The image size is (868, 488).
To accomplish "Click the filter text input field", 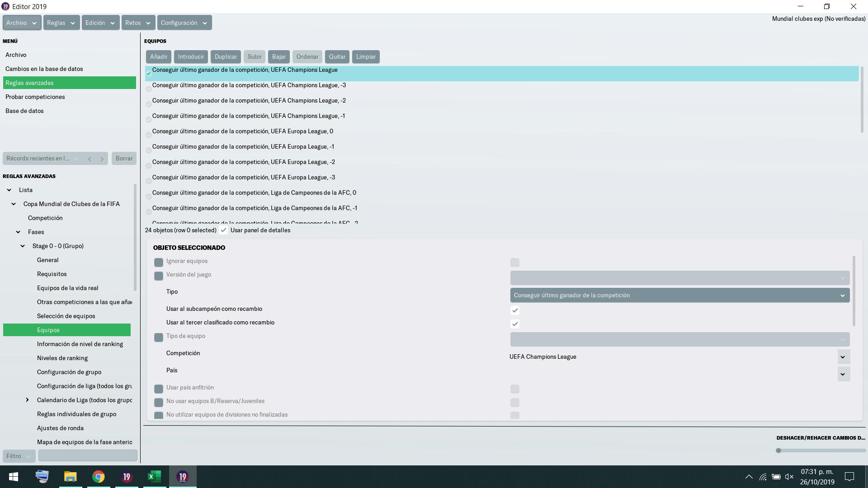I will click(x=88, y=455).
